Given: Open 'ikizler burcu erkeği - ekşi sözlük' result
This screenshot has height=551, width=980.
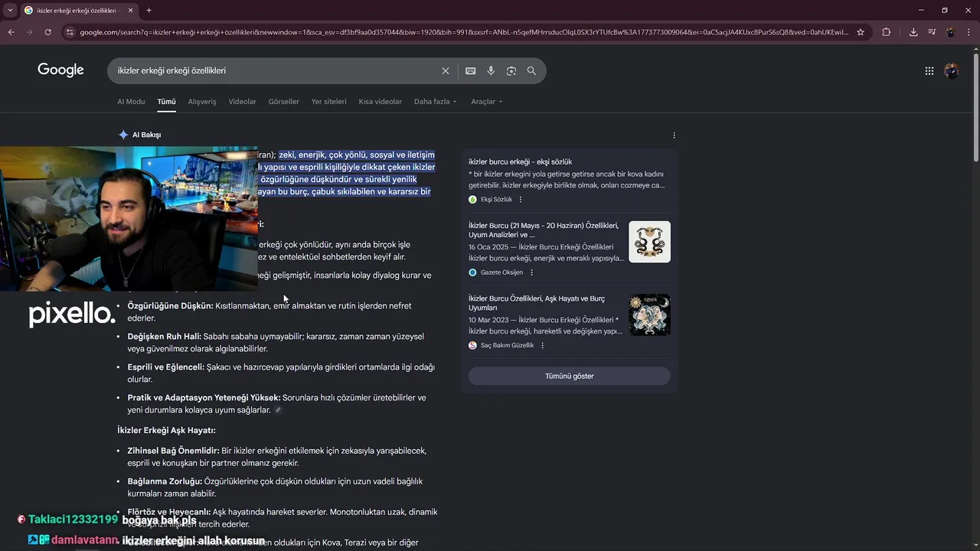Looking at the screenshot, I should (x=520, y=161).
